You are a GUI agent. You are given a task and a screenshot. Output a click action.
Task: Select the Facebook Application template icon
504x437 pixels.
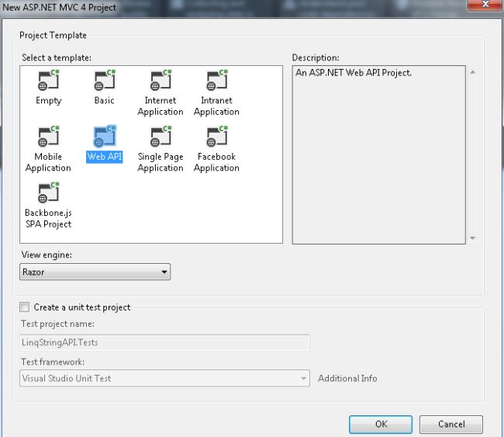point(217,137)
